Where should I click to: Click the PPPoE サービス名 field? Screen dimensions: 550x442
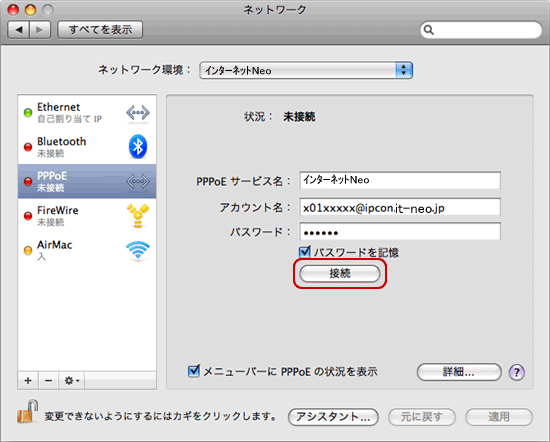pos(400,180)
